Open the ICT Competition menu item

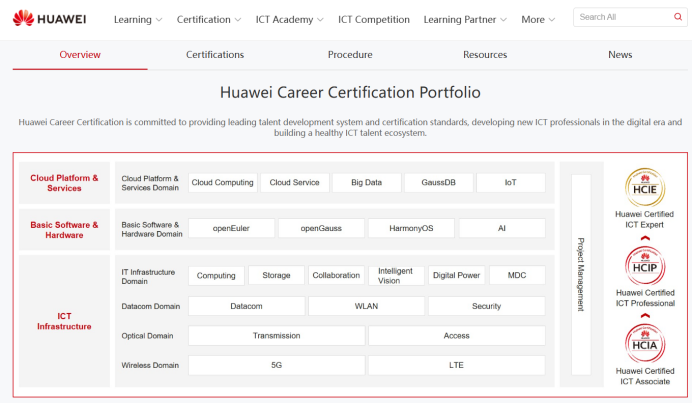click(374, 19)
